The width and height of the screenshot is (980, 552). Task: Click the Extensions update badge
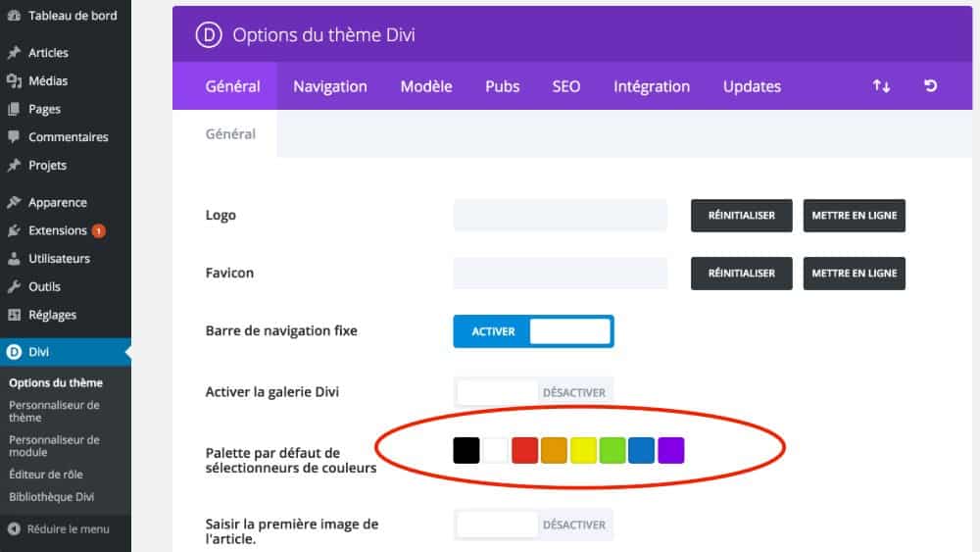(98, 230)
